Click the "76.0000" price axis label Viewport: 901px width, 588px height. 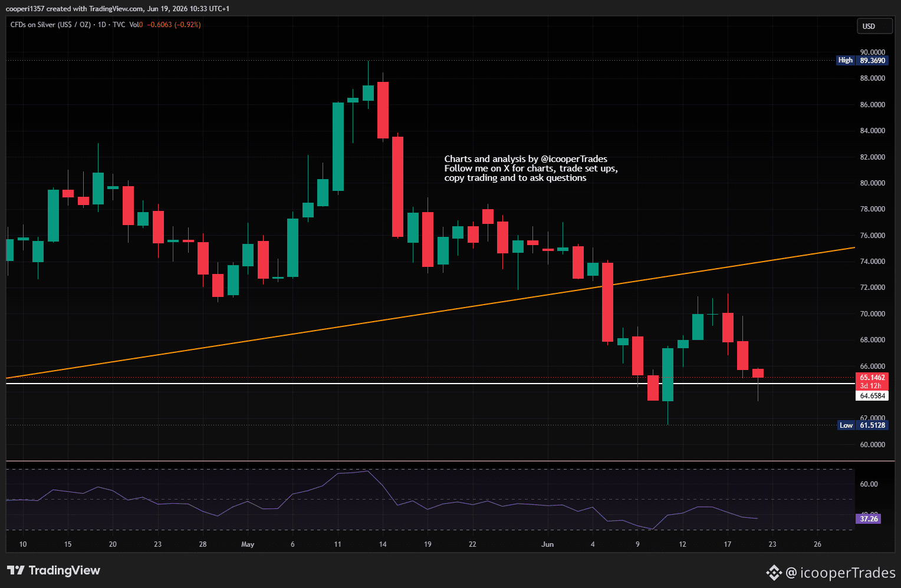pyautogui.click(x=873, y=236)
